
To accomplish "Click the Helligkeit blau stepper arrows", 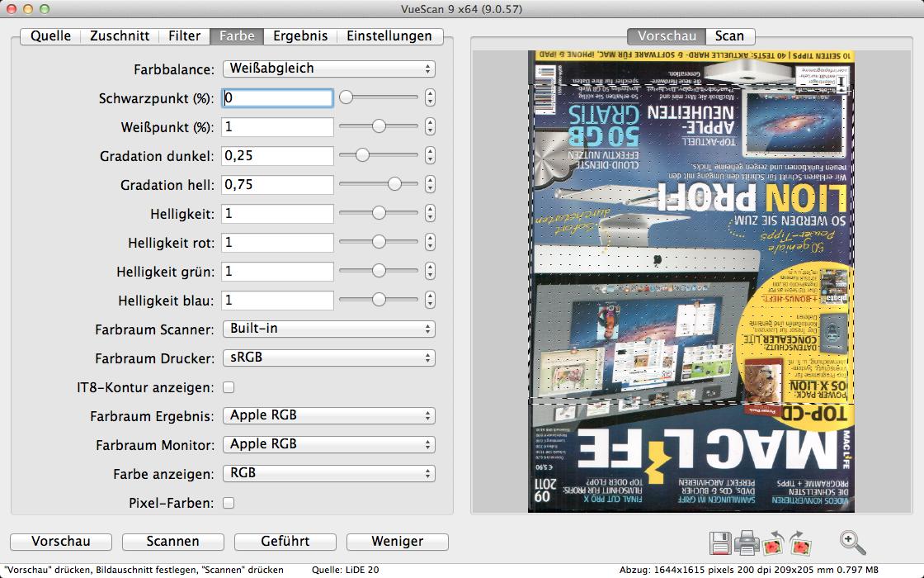I will pyautogui.click(x=430, y=300).
